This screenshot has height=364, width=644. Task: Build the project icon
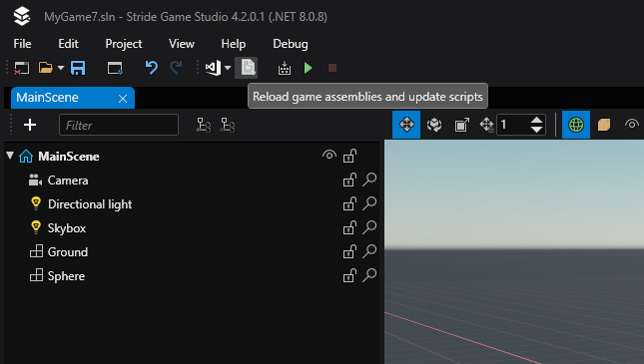(285, 68)
